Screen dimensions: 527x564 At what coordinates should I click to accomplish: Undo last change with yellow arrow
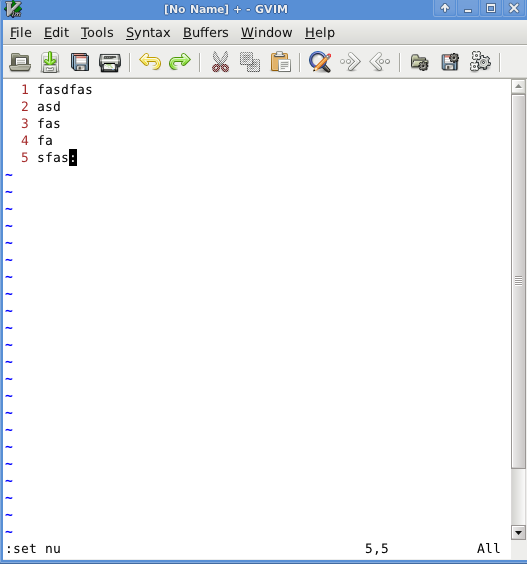tap(150, 62)
